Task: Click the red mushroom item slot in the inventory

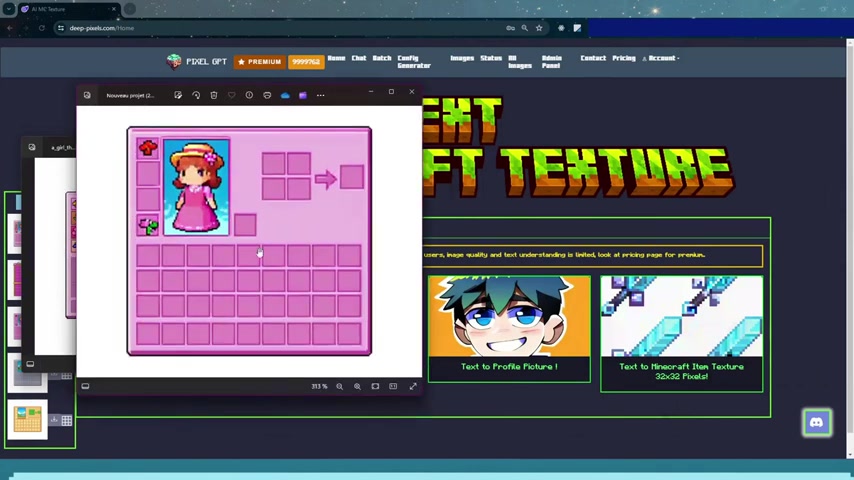Action: (x=148, y=148)
